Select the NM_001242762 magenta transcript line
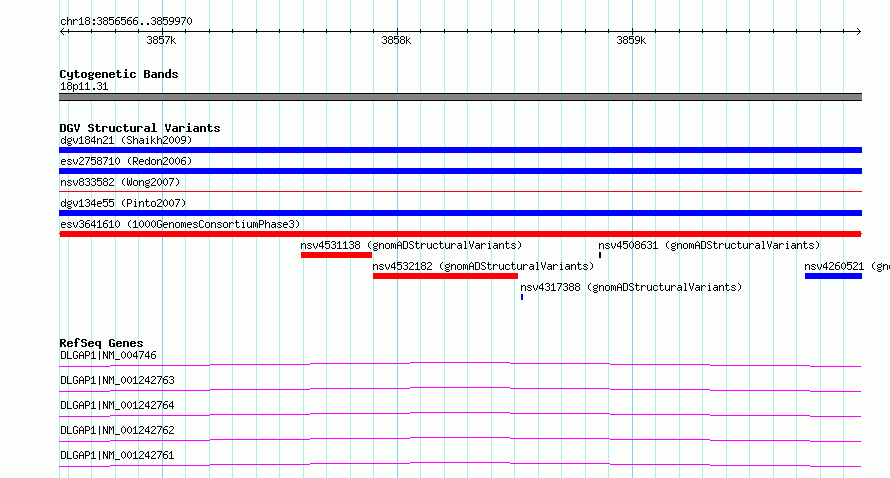The width and height of the screenshot is (890, 478). (x=460, y=439)
